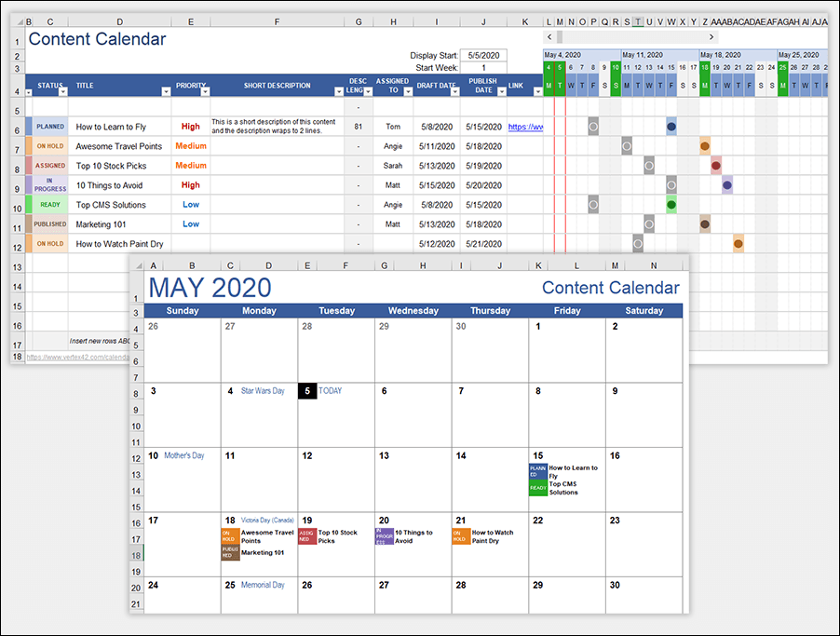The height and width of the screenshot is (636, 840).
Task: Click the orange publish dot for How to Watch Paint Dry
Action: tap(738, 244)
